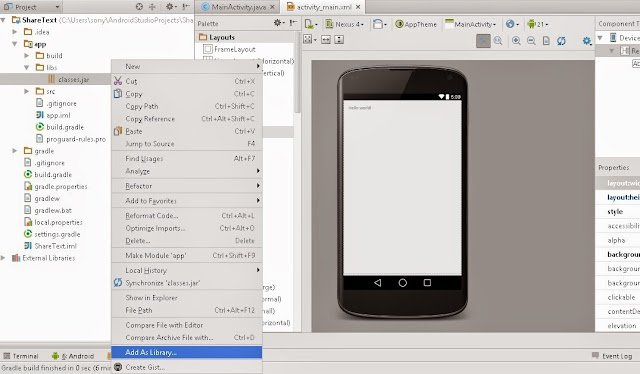The image size is (640, 374).
Task: Toggle vertical expand layout height icon
Action: pos(339,39)
